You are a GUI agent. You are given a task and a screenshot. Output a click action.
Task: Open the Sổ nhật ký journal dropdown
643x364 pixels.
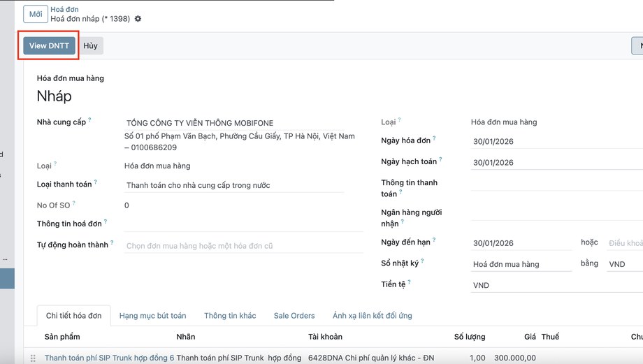coord(521,264)
